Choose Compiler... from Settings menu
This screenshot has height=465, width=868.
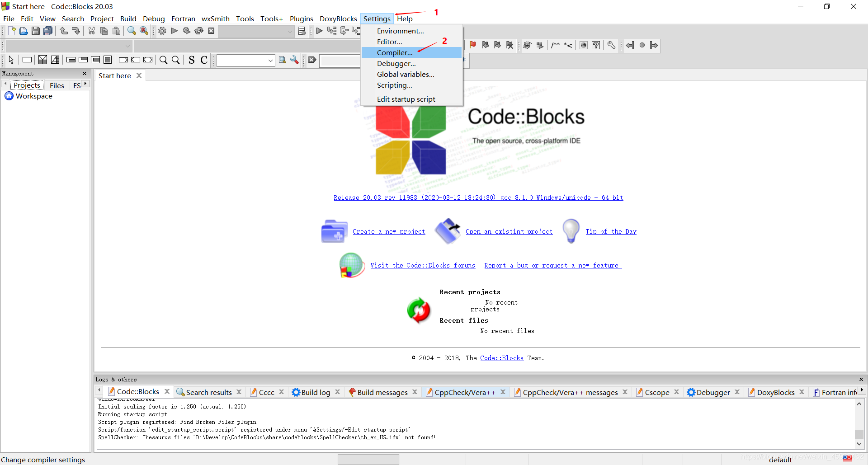pyautogui.click(x=411, y=52)
